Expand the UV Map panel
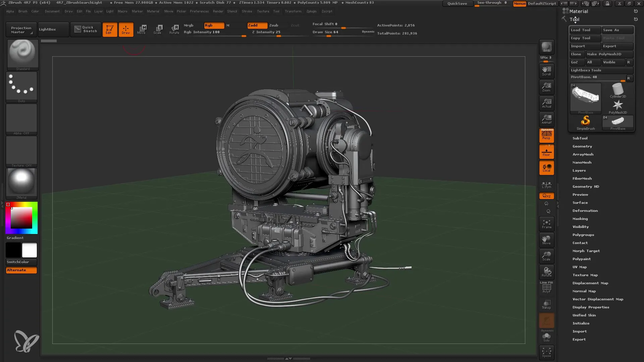The width and height of the screenshot is (644, 362). point(580,267)
